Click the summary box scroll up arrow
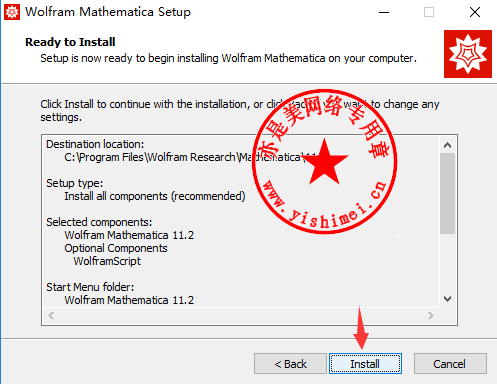 pos(447,145)
